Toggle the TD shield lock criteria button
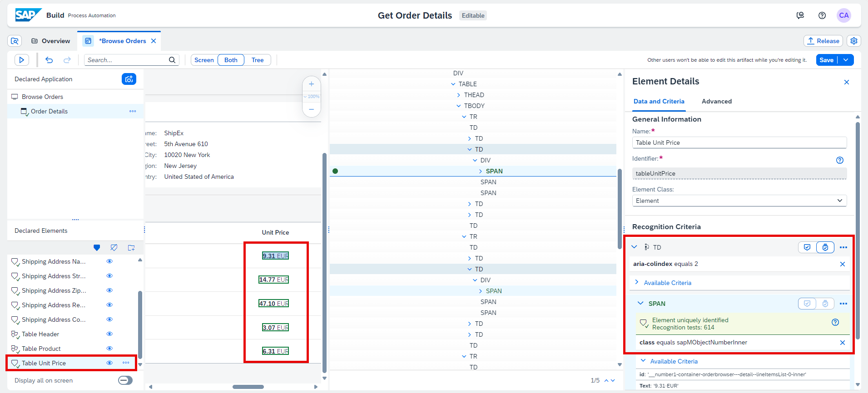Viewport: 868px width, 393px height. (x=825, y=247)
